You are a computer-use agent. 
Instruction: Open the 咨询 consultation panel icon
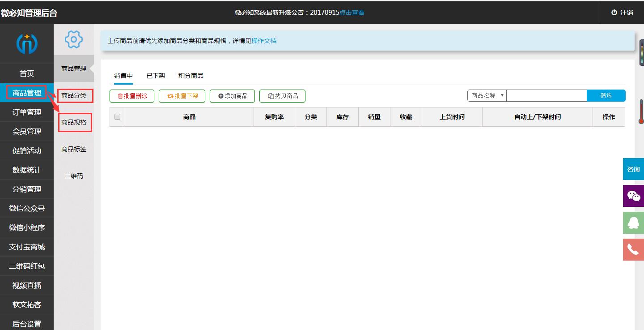point(633,169)
